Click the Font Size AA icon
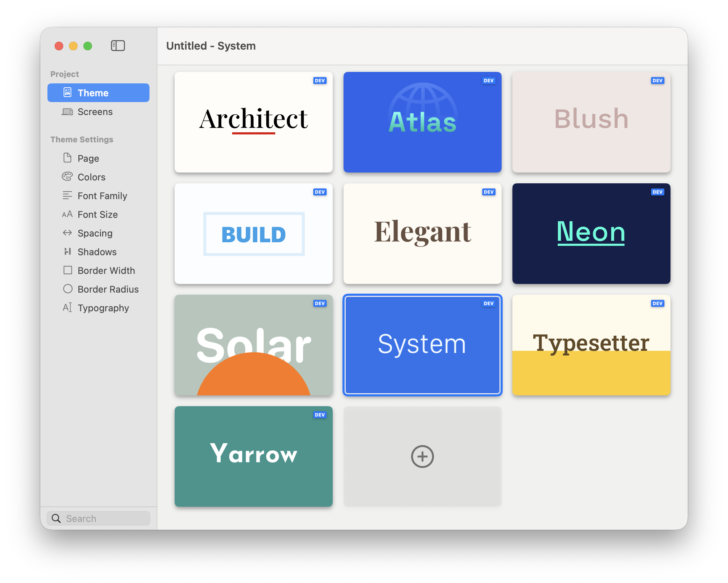Viewport: 728px width, 583px height. (x=67, y=214)
